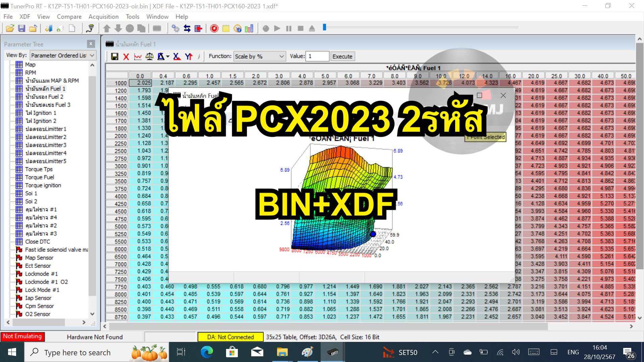The image size is (644, 362).
Task: Click the cable connector hardware toolbar icon
Action: [90, 28]
